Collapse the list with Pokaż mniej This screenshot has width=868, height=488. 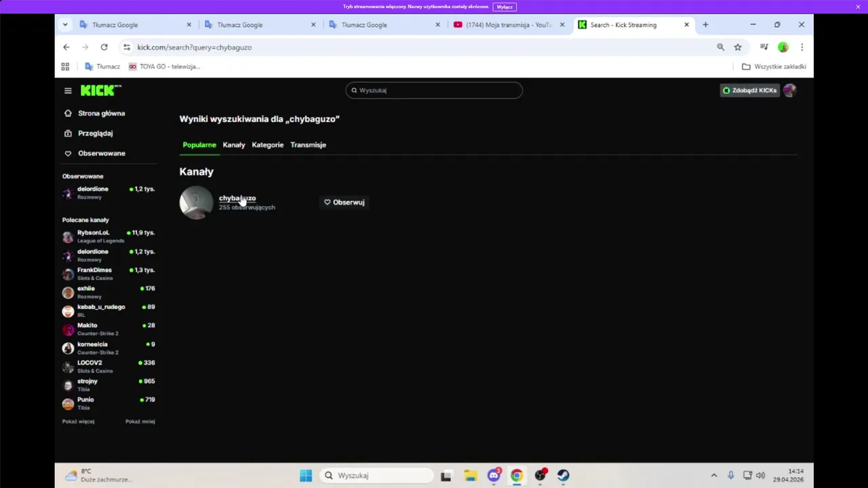[x=140, y=422]
